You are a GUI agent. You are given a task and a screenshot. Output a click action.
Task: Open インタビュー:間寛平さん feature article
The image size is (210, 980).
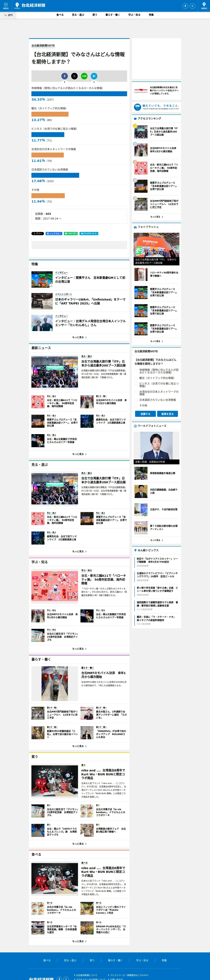point(90,280)
